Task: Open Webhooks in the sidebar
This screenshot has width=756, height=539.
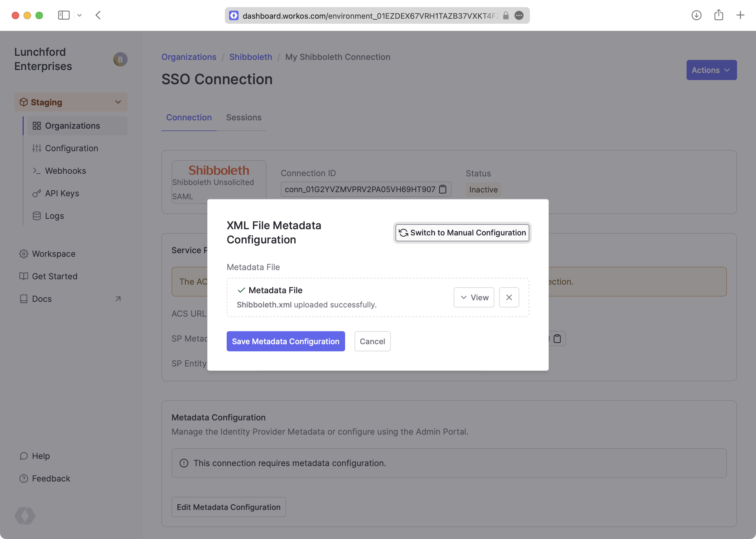Action: 65,171
